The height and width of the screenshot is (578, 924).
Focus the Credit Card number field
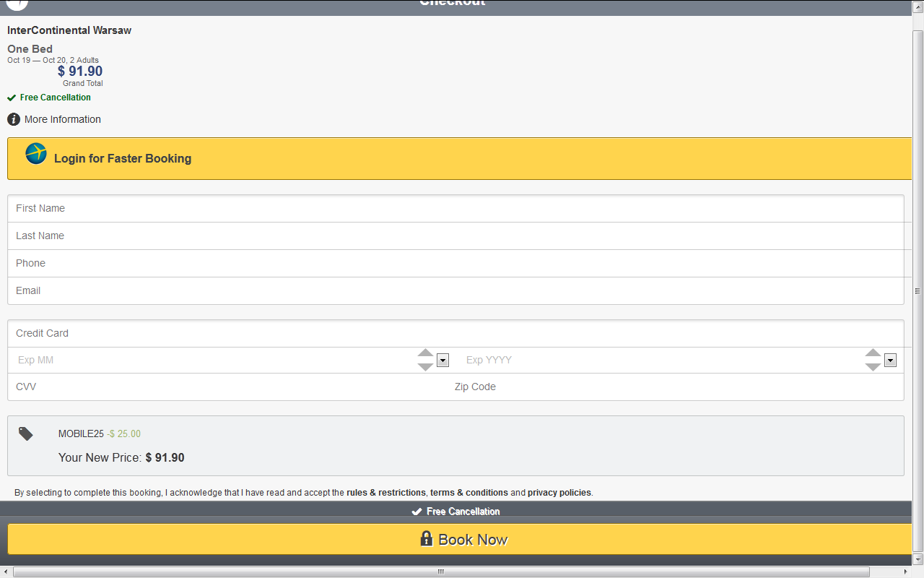[x=456, y=333]
